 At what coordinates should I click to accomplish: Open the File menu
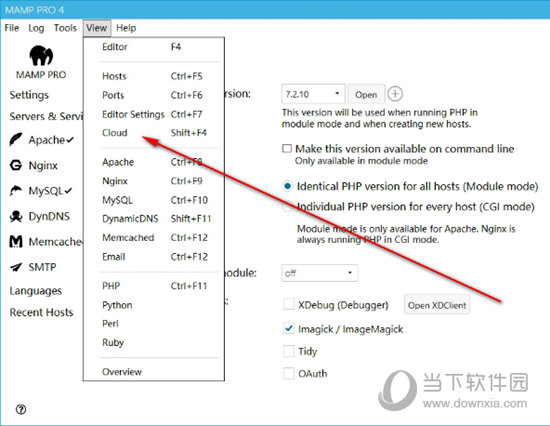(x=12, y=28)
